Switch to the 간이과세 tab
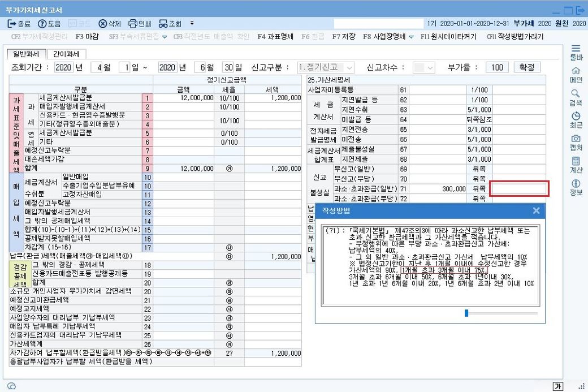This screenshot has width=588, height=392. 66,54
